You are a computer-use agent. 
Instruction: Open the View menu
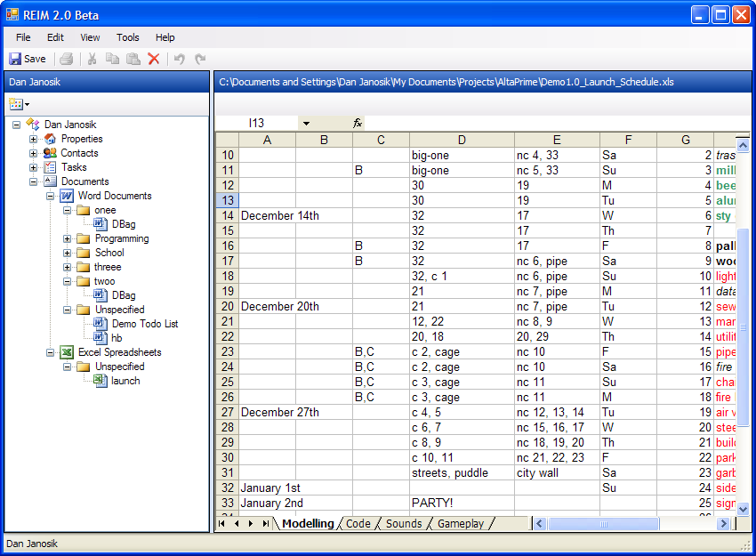coord(90,37)
